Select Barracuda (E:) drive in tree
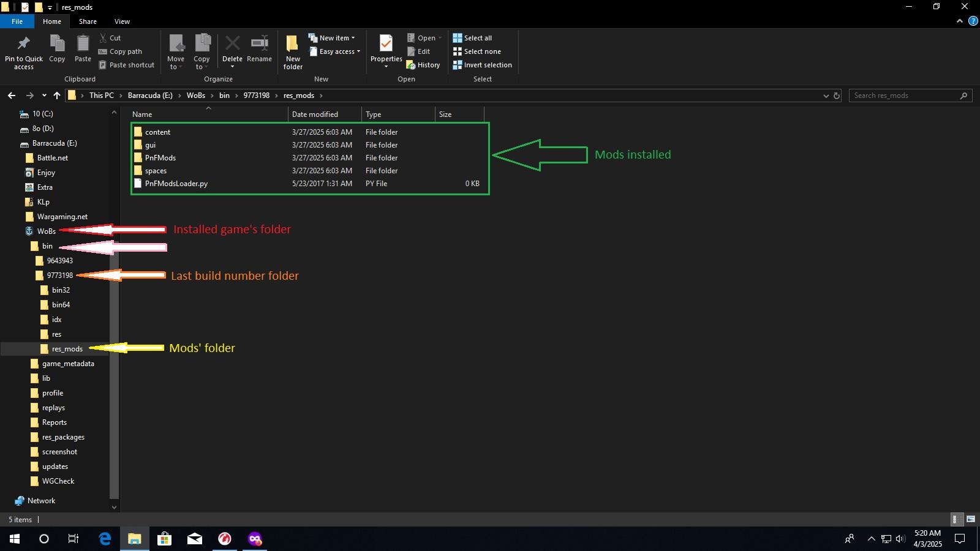980x551 pixels. click(55, 143)
